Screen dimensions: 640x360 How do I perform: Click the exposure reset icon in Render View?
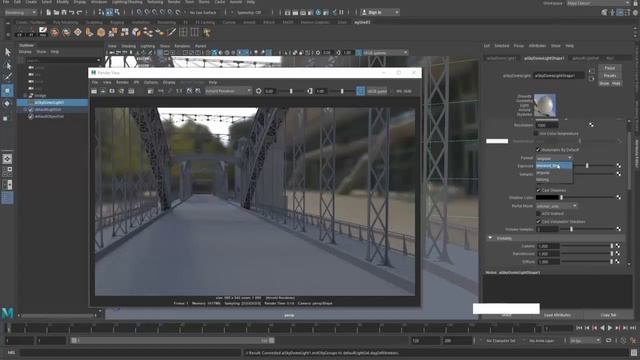[x=258, y=91]
